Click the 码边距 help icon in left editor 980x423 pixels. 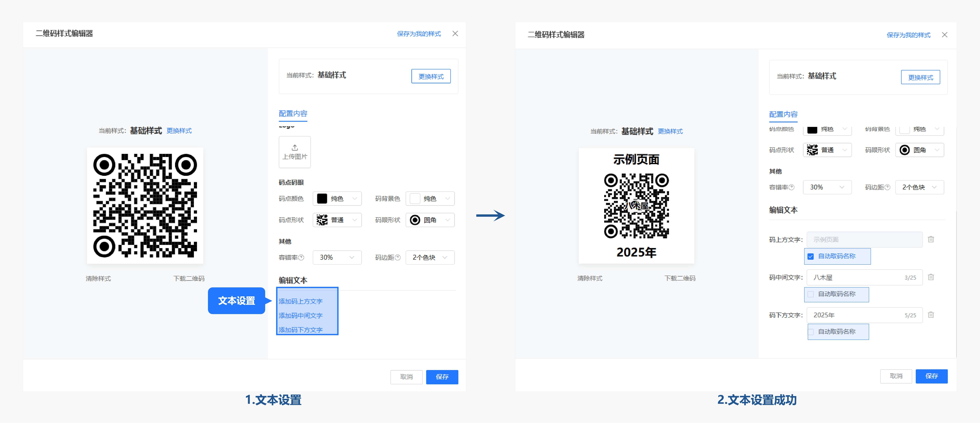point(398,258)
